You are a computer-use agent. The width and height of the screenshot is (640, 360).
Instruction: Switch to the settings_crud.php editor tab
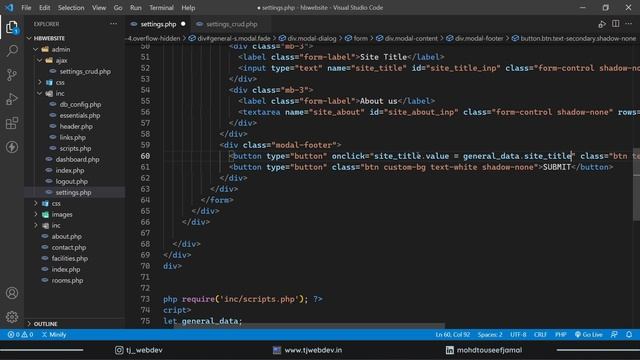[x=231, y=24]
